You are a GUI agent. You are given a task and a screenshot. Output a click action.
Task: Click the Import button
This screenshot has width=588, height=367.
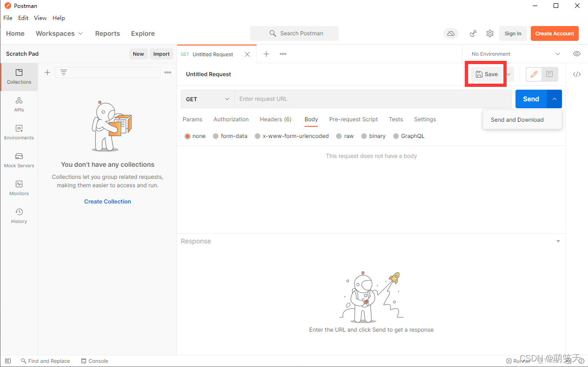(161, 54)
